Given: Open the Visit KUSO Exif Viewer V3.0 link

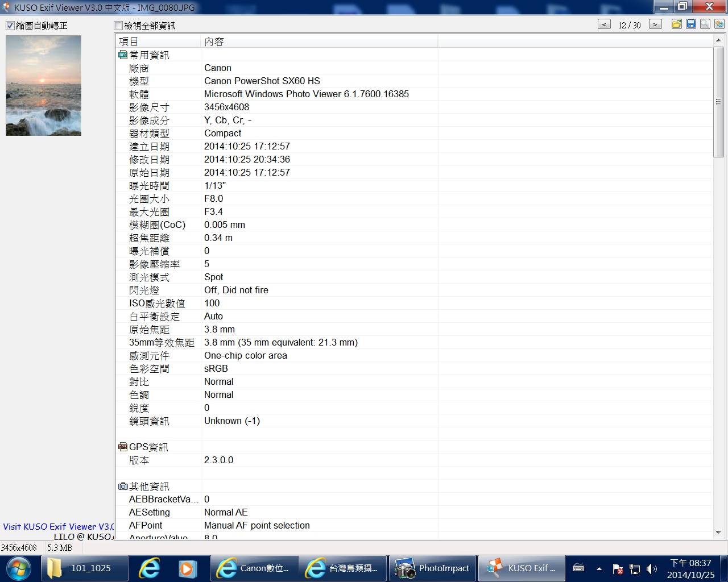Looking at the screenshot, I should tap(59, 526).
